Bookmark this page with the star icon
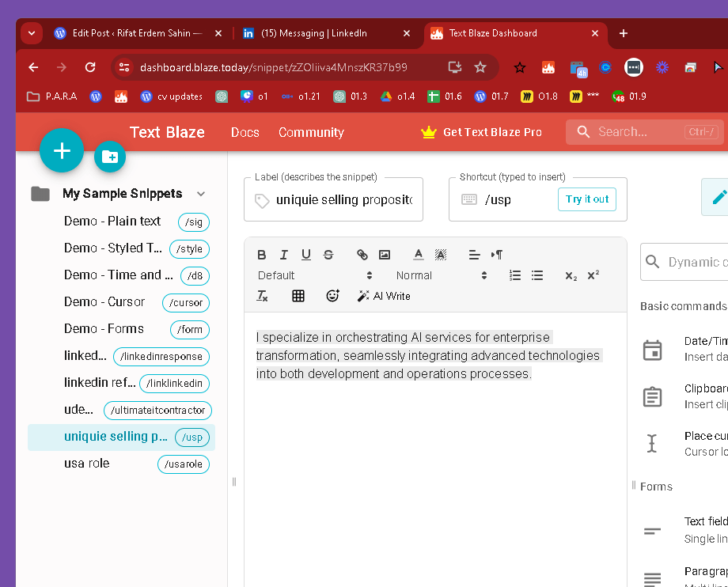This screenshot has width=728, height=587. point(480,67)
